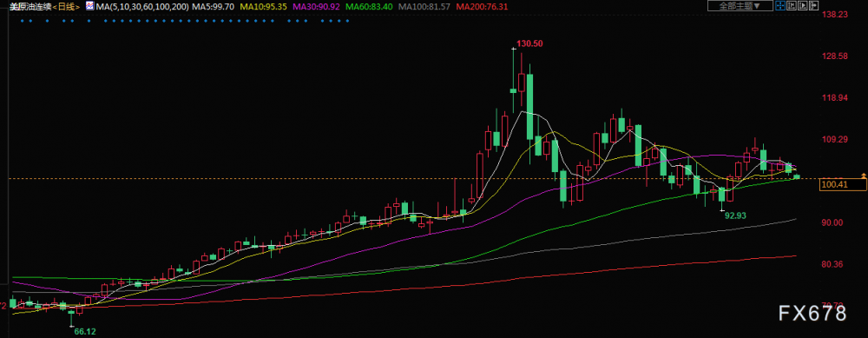
Task: Click the green MA60:83.40 label
Action: tap(369, 7)
